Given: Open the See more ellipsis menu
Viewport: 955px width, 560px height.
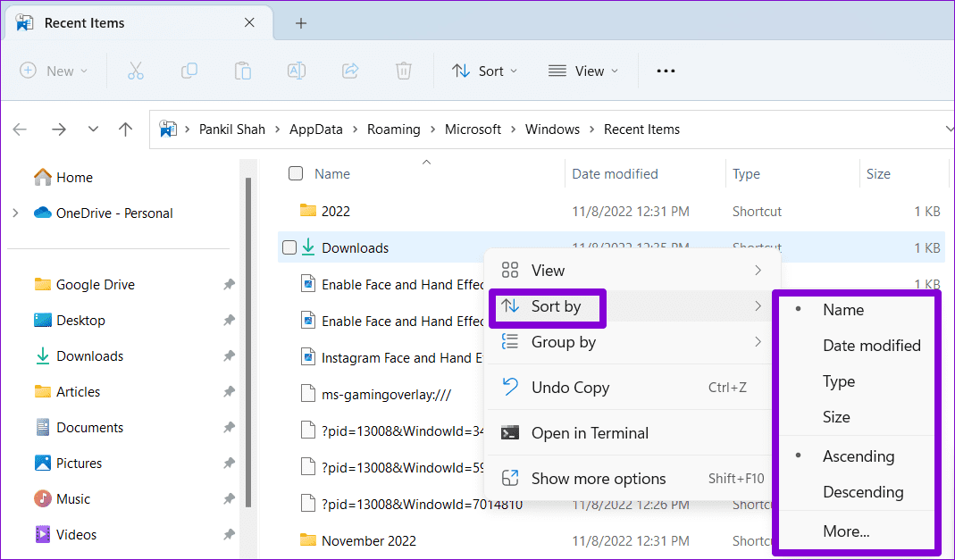Looking at the screenshot, I should tap(666, 71).
